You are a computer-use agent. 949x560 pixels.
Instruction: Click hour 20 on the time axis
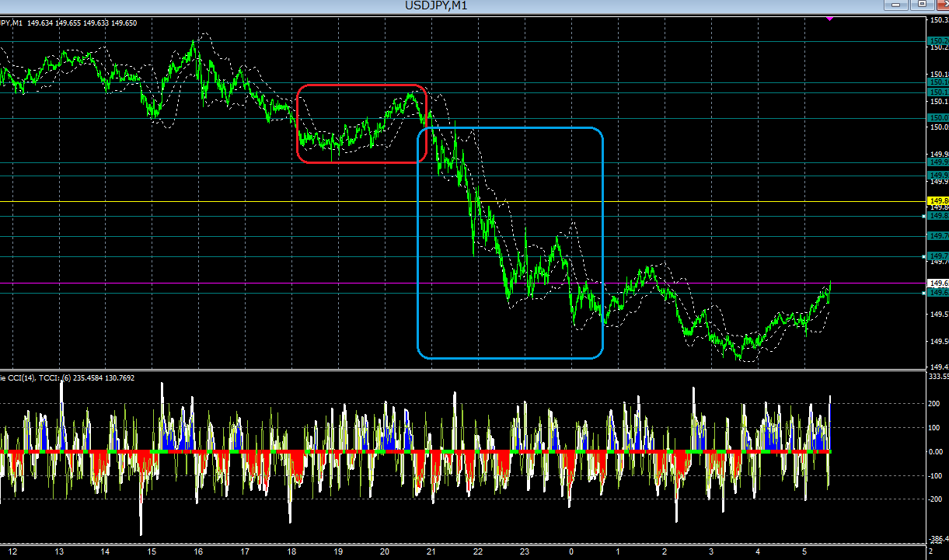386,552
